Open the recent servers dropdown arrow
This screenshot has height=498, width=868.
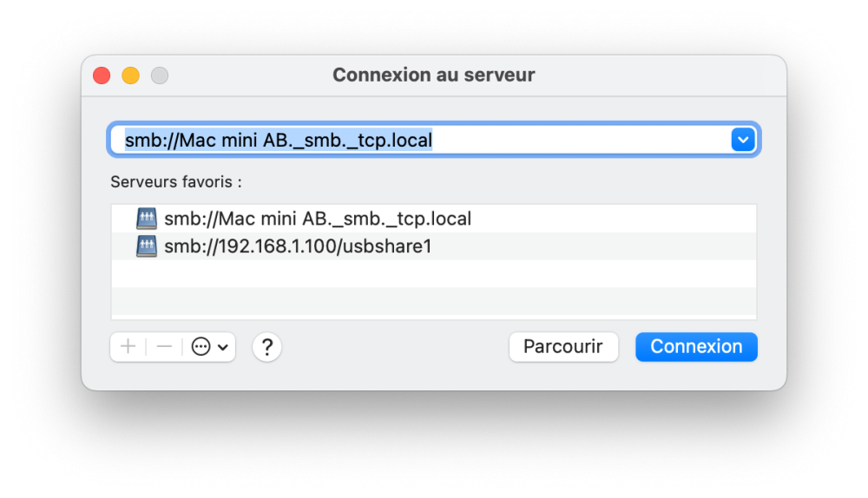pos(743,140)
